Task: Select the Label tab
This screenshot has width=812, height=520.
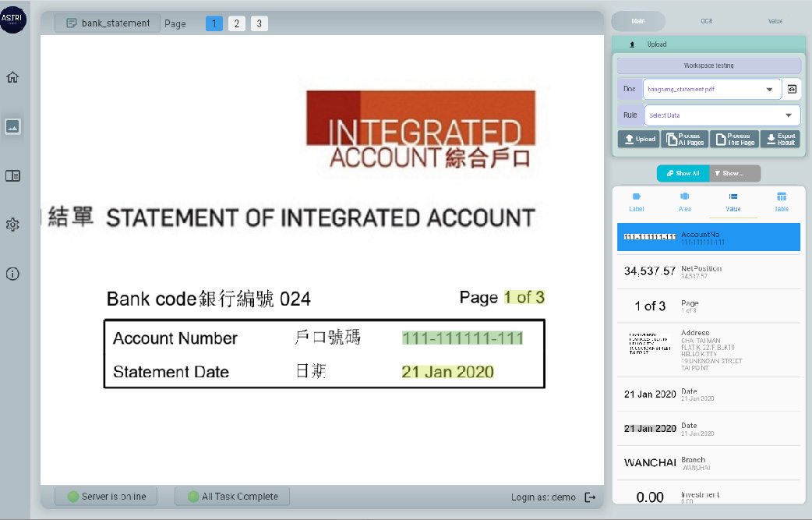Action: point(637,202)
